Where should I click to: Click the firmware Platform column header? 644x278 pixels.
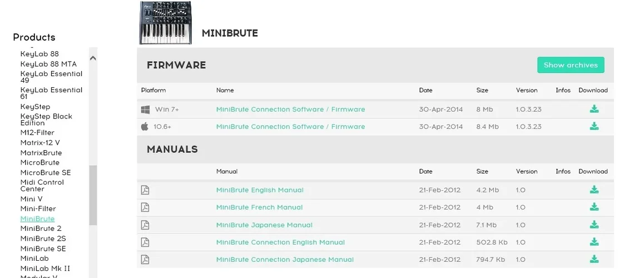click(x=153, y=90)
